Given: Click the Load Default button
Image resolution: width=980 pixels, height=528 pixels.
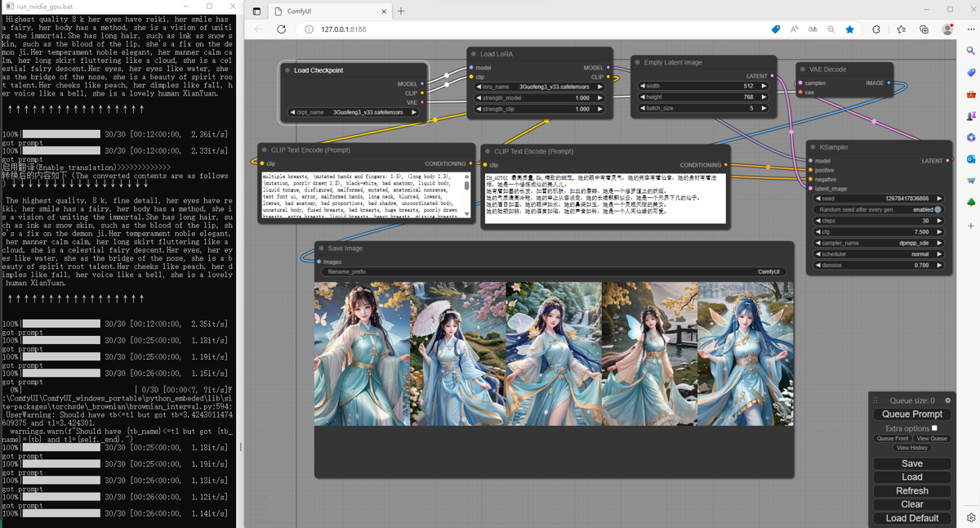Looking at the screenshot, I should (x=911, y=517).
